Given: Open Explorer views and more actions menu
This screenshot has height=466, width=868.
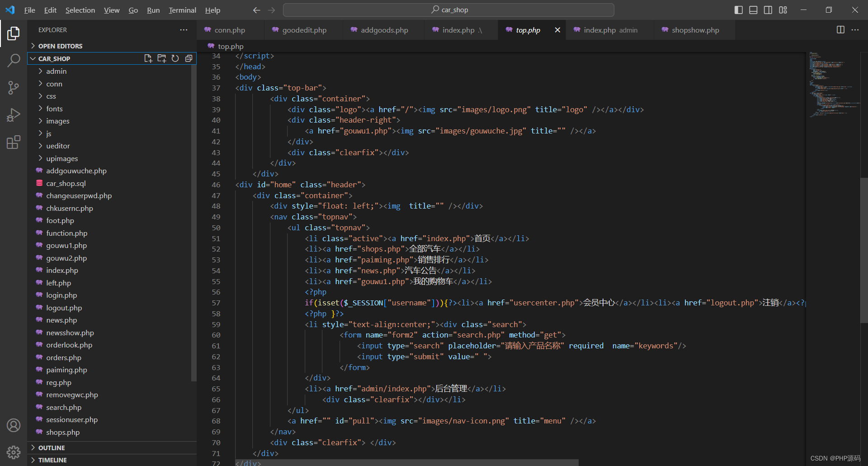Looking at the screenshot, I should [184, 30].
